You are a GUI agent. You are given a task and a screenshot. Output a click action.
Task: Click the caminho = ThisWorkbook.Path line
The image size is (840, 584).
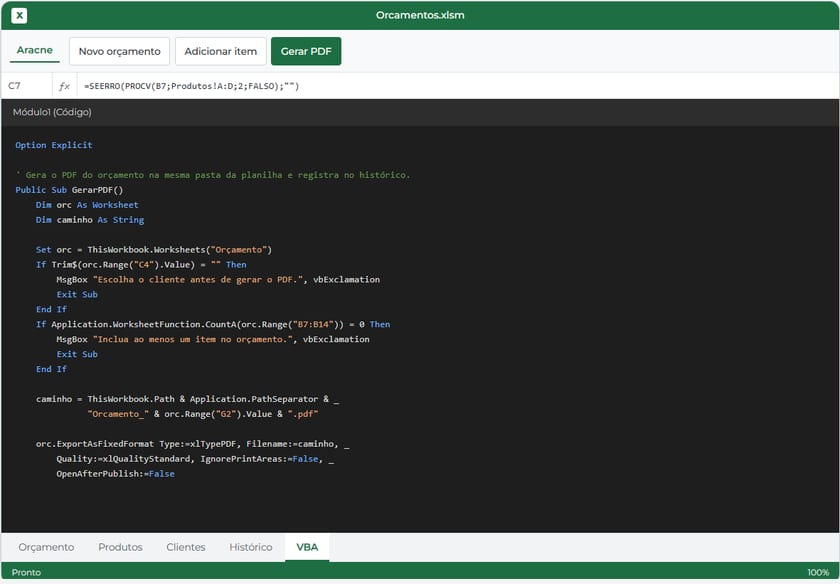click(188, 399)
